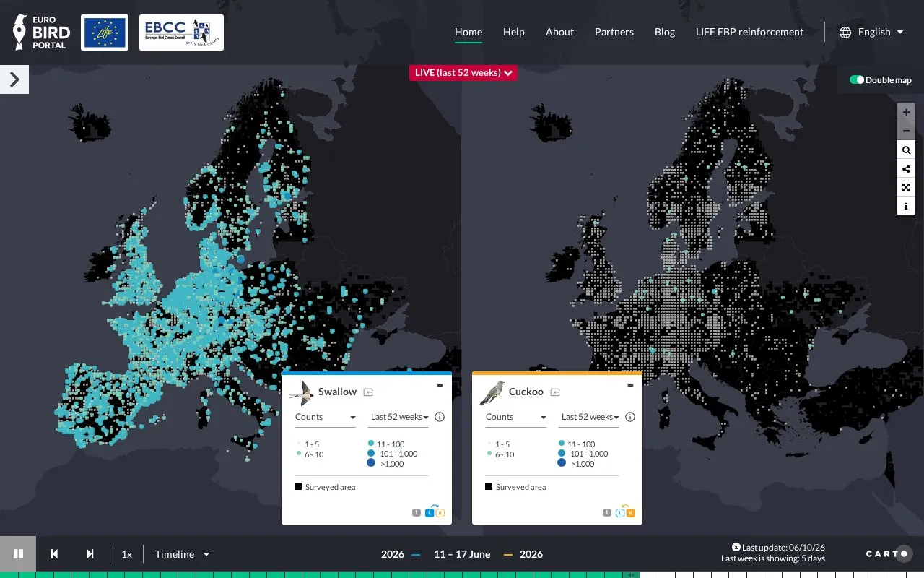
Task: Click the Last update info icon
Action: [736, 548]
